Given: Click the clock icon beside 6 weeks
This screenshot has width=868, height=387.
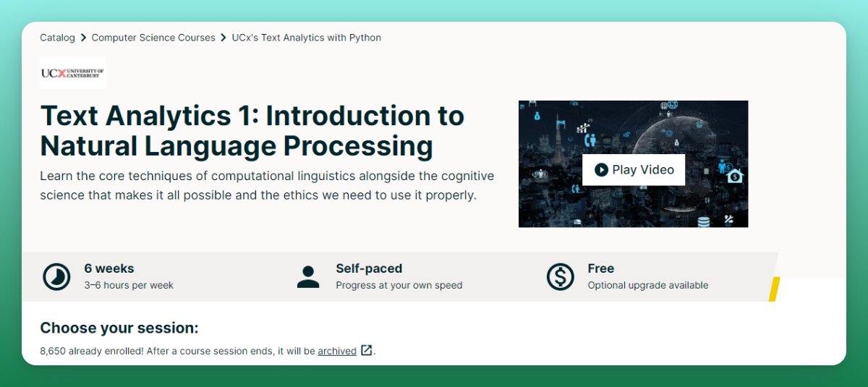Looking at the screenshot, I should coord(56,276).
